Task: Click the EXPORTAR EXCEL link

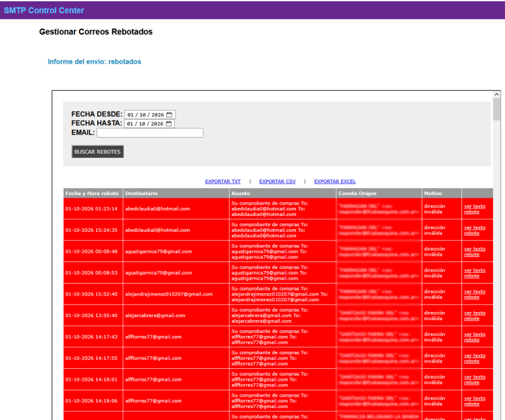Action: click(x=335, y=181)
